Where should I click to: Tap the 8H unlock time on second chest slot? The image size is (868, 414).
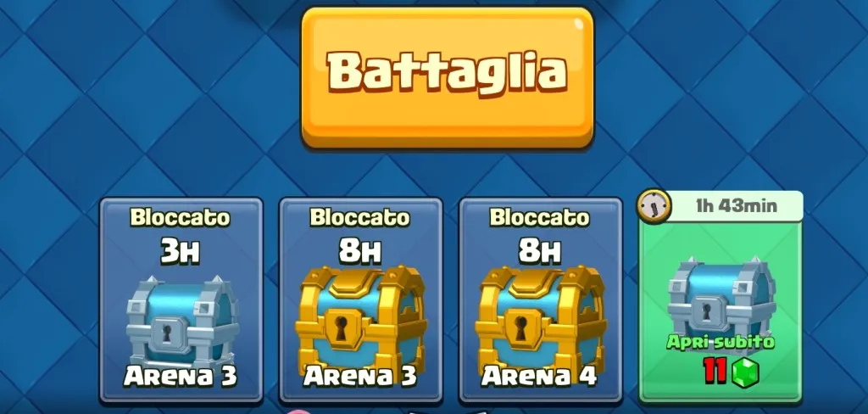pyautogui.click(x=359, y=251)
